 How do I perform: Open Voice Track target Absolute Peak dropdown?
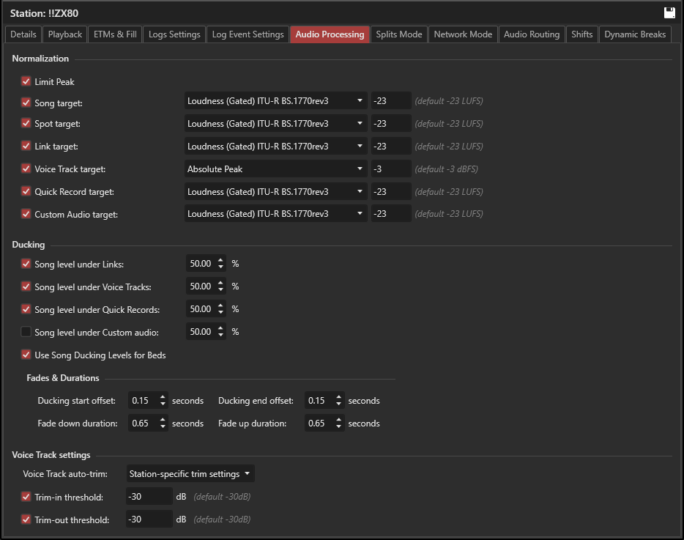click(275, 169)
